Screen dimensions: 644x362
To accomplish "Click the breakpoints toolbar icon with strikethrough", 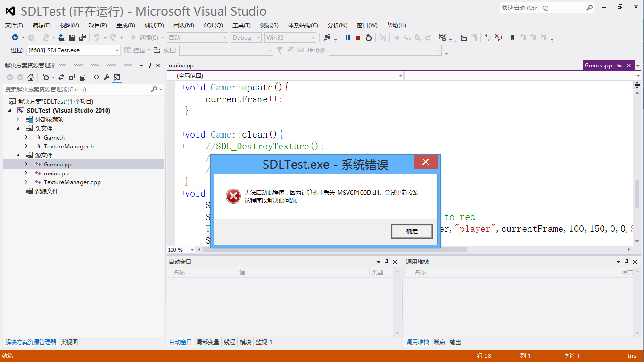I will (442, 38).
